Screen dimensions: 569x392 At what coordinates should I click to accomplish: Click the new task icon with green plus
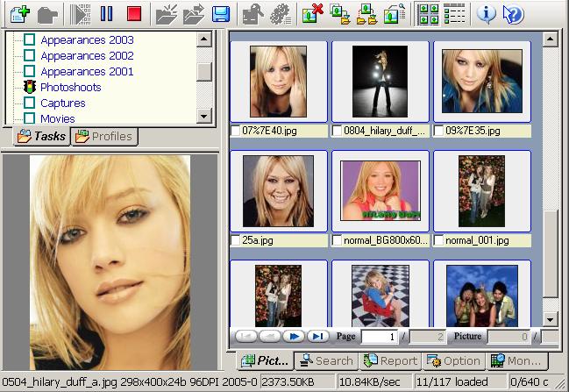tap(18, 13)
